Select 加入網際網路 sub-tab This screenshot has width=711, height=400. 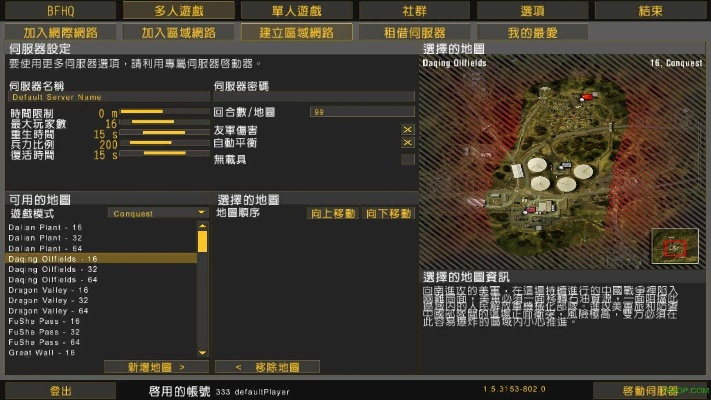(60, 32)
